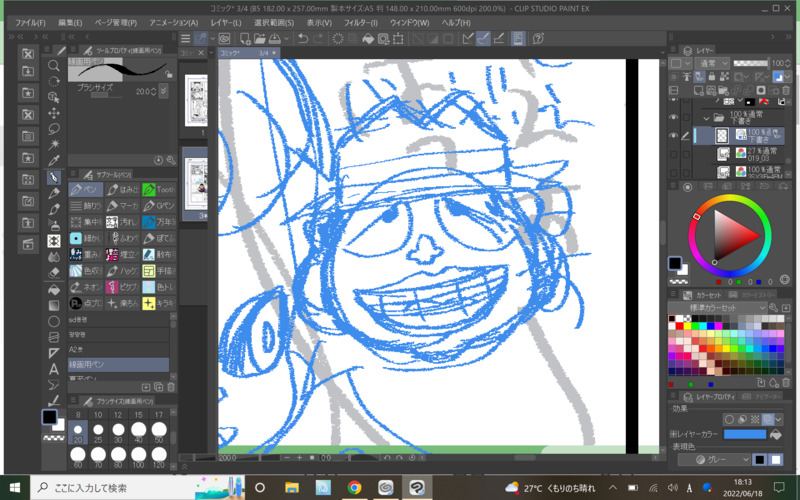
Task: Adjust the layer opacity slider
Action: [x=750, y=63]
